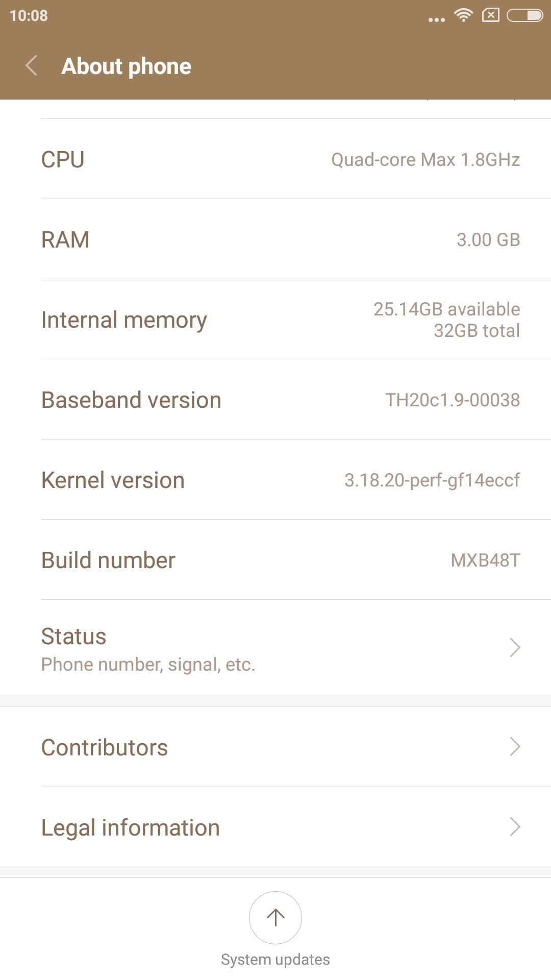Image resolution: width=551 pixels, height=980 pixels.
Task: Tap the Wi-Fi status icon
Action: 463,15
